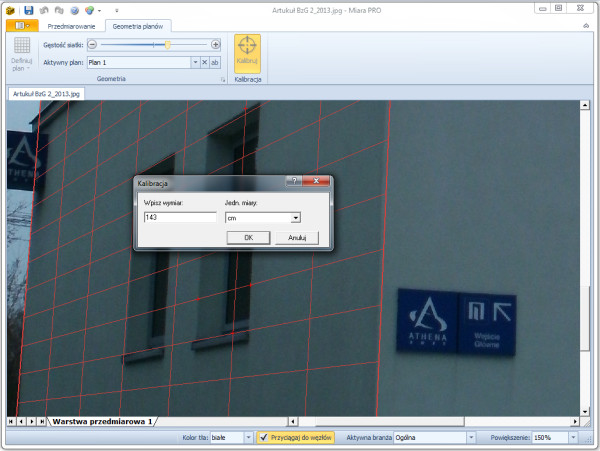Screen dimensions: 600x451
Task: Expand the Powiększenie zoom dropdown
Action: (x=572, y=437)
